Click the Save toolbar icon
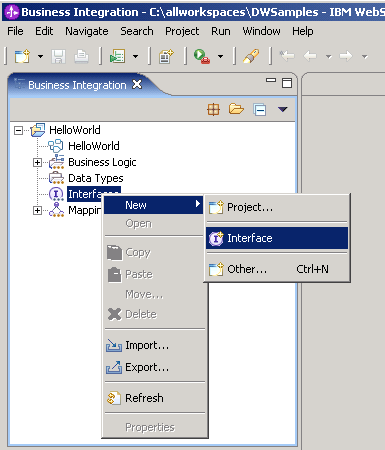 (58, 56)
